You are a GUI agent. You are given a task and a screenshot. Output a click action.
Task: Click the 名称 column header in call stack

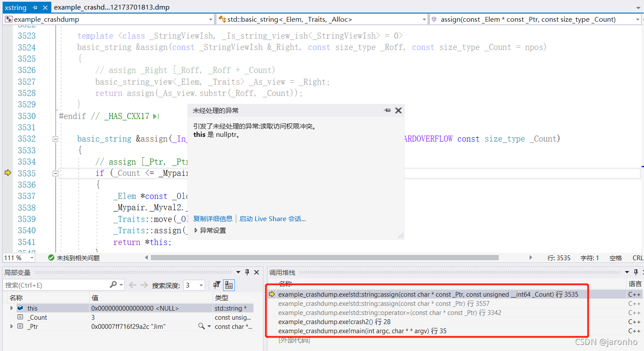[x=285, y=284]
